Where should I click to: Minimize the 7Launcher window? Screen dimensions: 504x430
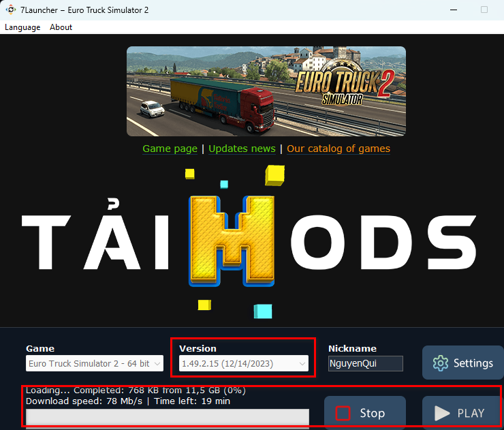[x=454, y=10]
